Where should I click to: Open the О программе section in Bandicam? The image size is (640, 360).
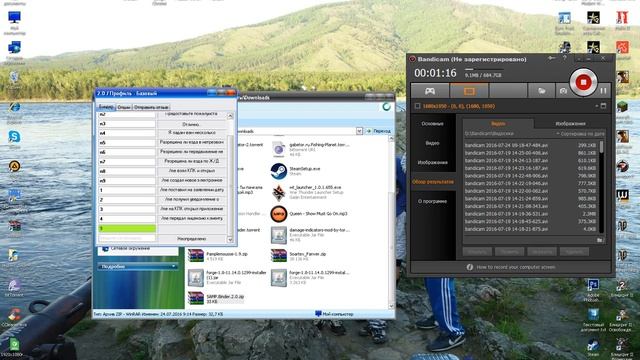pos(432,201)
